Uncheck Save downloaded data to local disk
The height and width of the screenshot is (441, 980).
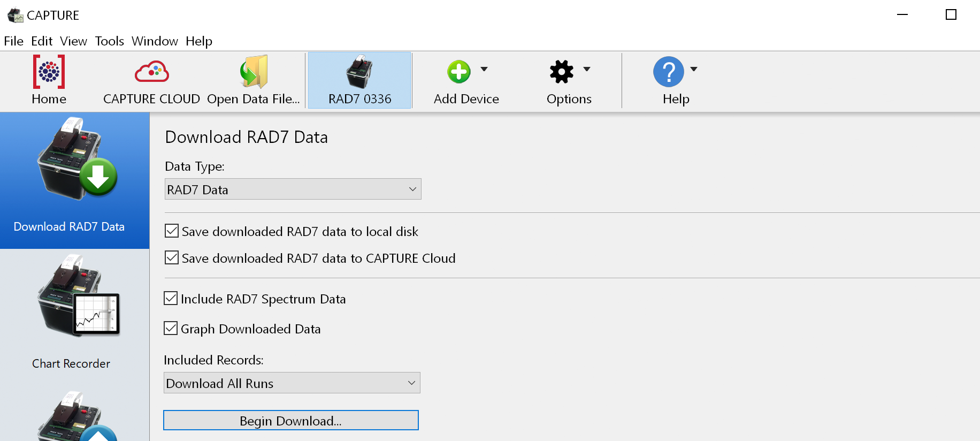(172, 231)
